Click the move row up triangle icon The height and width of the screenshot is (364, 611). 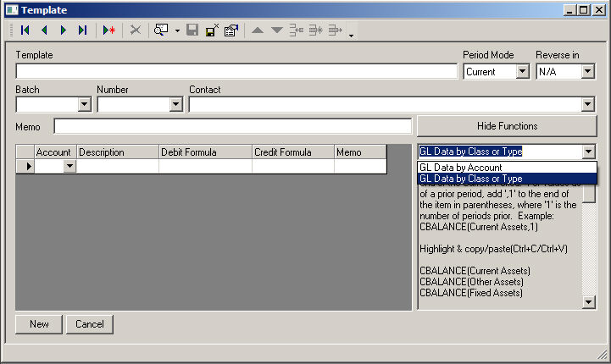[x=257, y=30]
